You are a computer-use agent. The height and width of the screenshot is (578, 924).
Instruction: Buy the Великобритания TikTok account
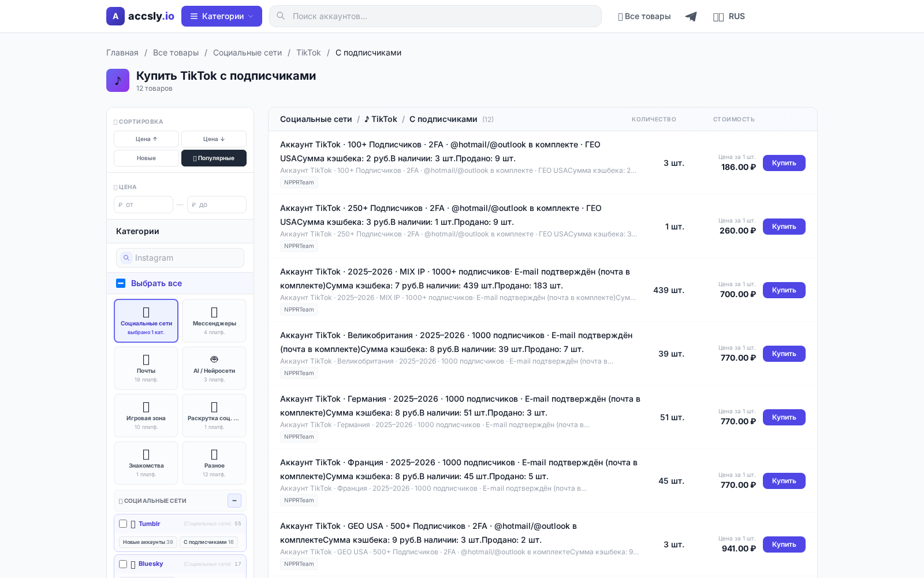(784, 354)
